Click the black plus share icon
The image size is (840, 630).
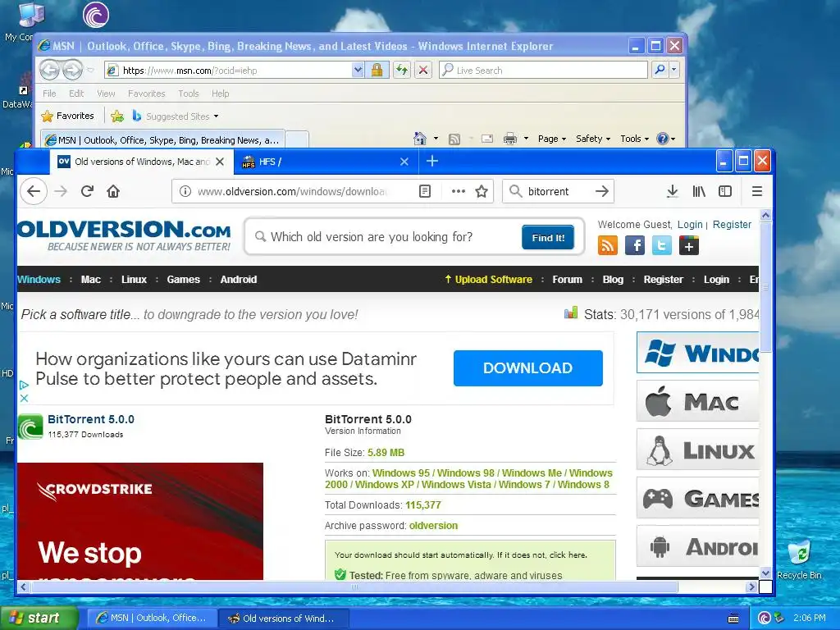point(689,246)
